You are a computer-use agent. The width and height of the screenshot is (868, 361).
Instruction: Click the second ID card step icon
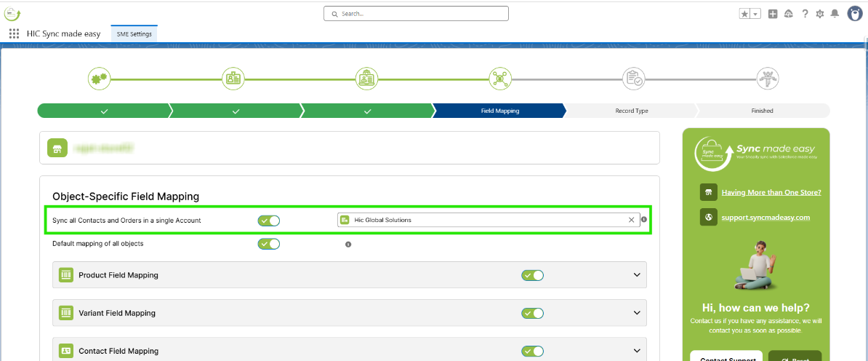(x=233, y=79)
